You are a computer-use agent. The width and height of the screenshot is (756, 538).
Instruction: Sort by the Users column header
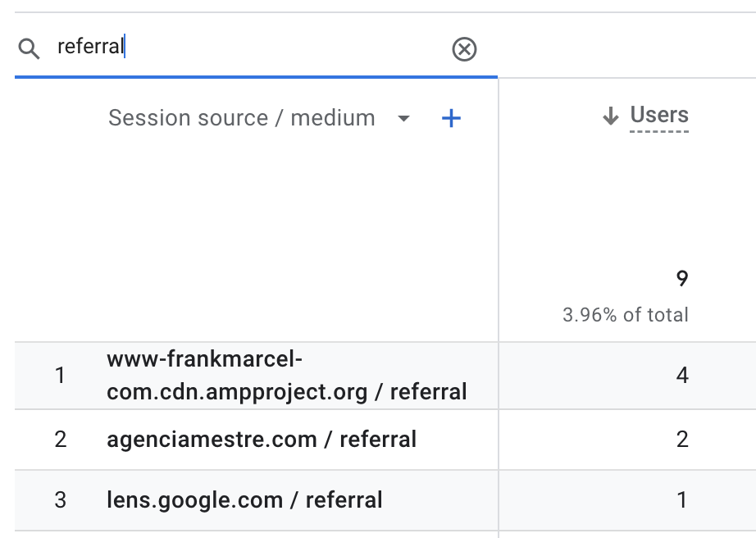click(x=659, y=116)
